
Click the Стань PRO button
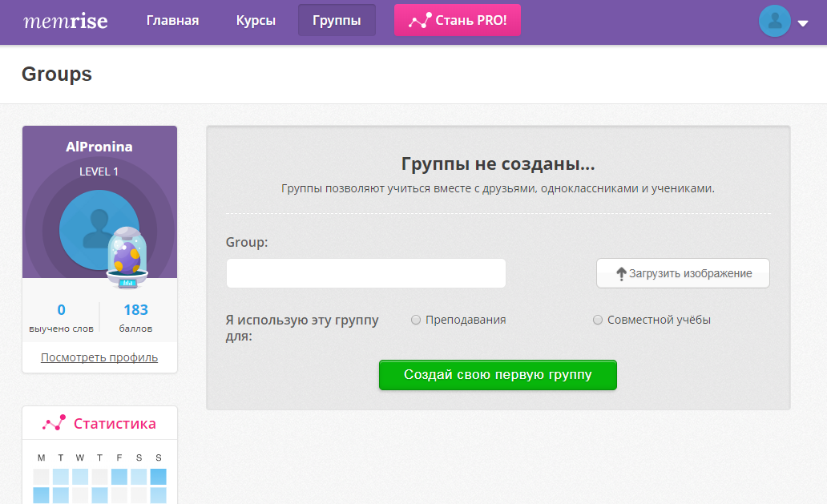tap(457, 19)
